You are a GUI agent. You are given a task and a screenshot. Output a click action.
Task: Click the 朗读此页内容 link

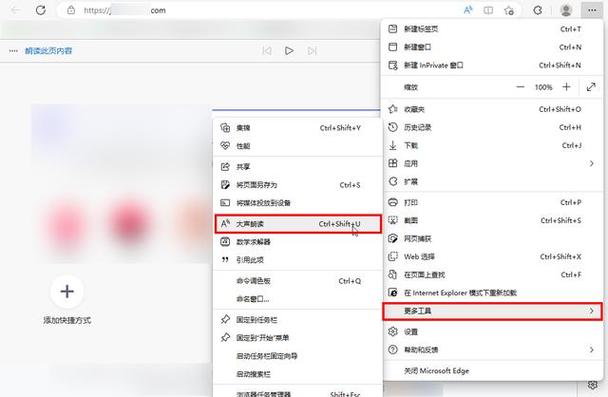pyautogui.click(x=48, y=51)
